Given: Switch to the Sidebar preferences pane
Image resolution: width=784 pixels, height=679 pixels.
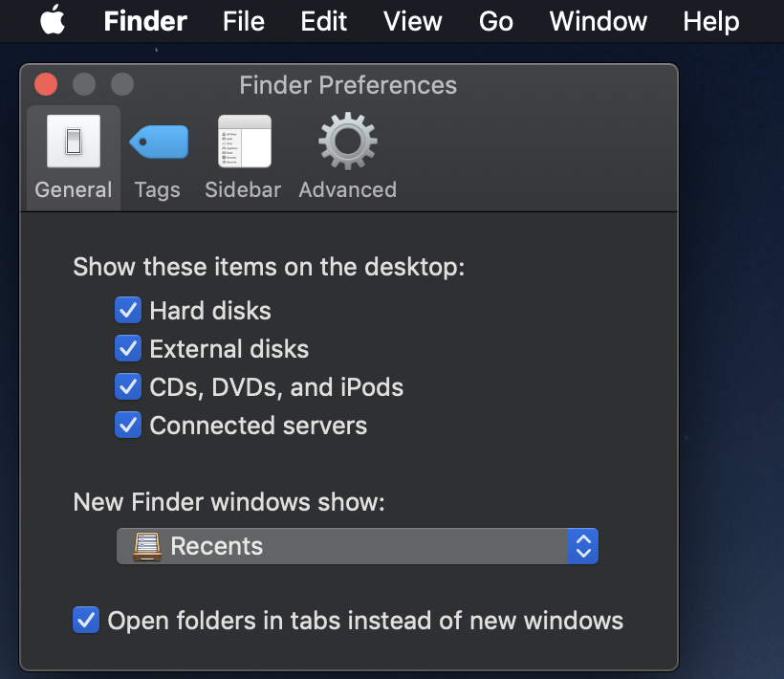Looking at the screenshot, I should click(x=244, y=157).
